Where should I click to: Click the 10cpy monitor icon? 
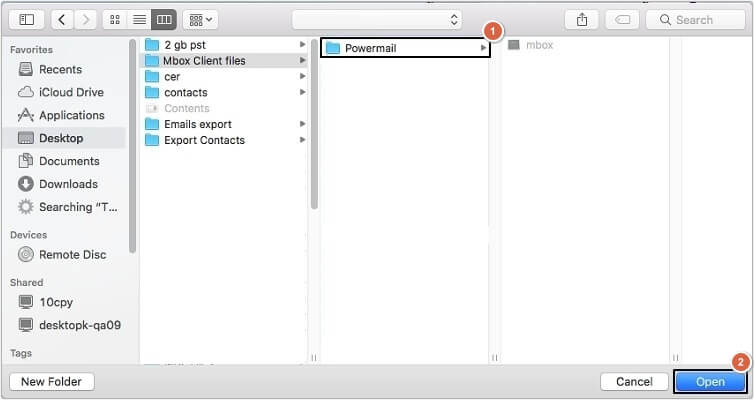click(26, 302)
